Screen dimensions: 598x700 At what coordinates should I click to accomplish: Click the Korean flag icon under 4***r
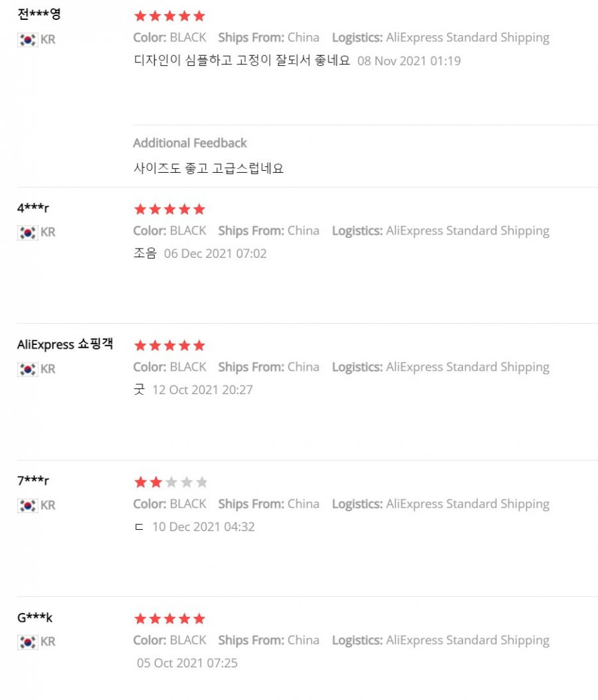pos(28,233)
